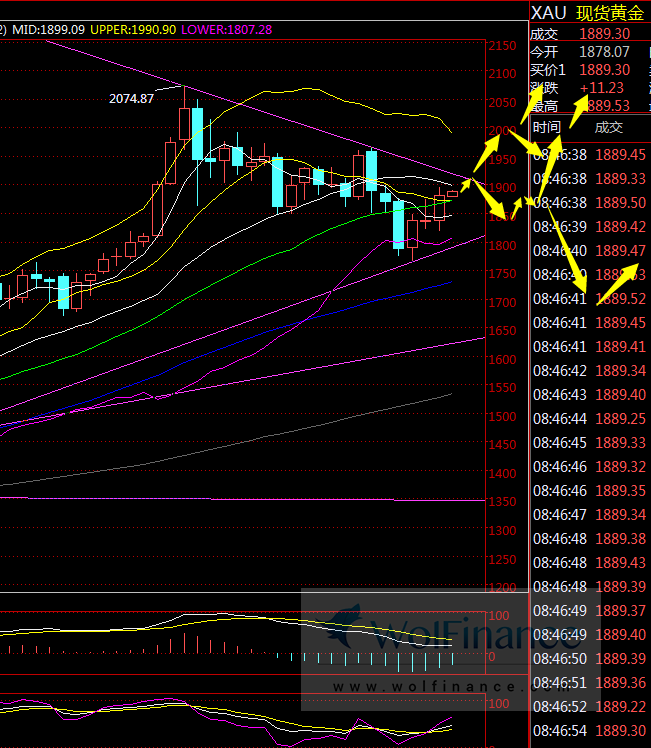Click the 1800 price axis label
The height and width of the screenshot is (748, 651).
(x=502, y=245)
